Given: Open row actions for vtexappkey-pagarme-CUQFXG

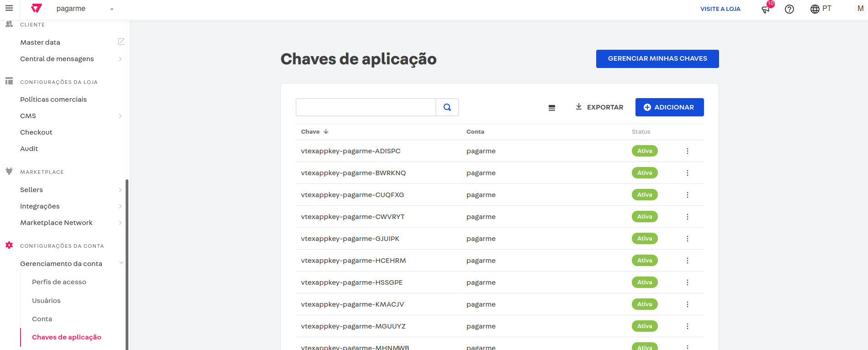Looking at the screenshot, I should point(688,195).
